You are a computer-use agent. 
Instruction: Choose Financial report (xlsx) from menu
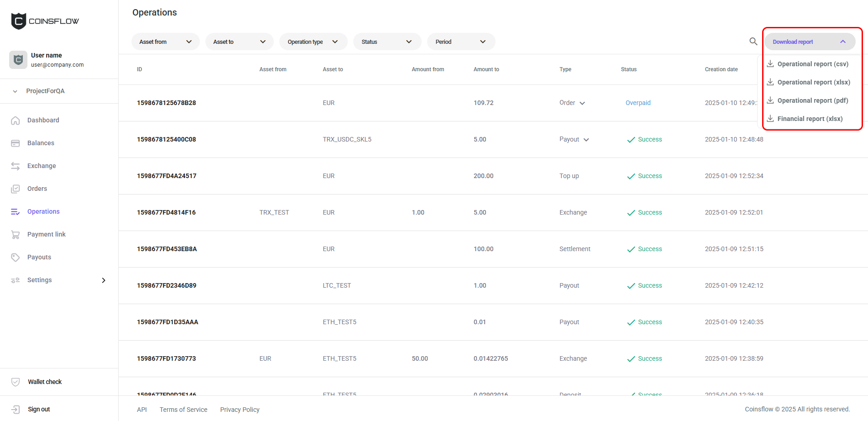click(x=810, y=119)
